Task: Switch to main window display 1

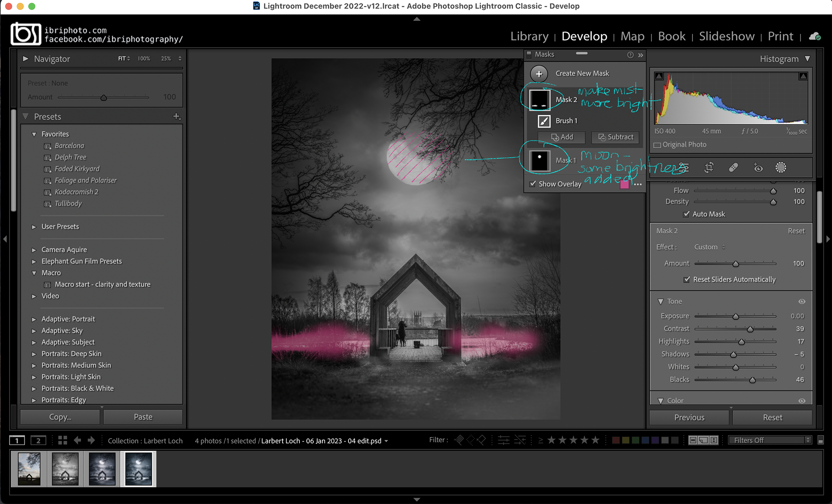Action: 17,440
